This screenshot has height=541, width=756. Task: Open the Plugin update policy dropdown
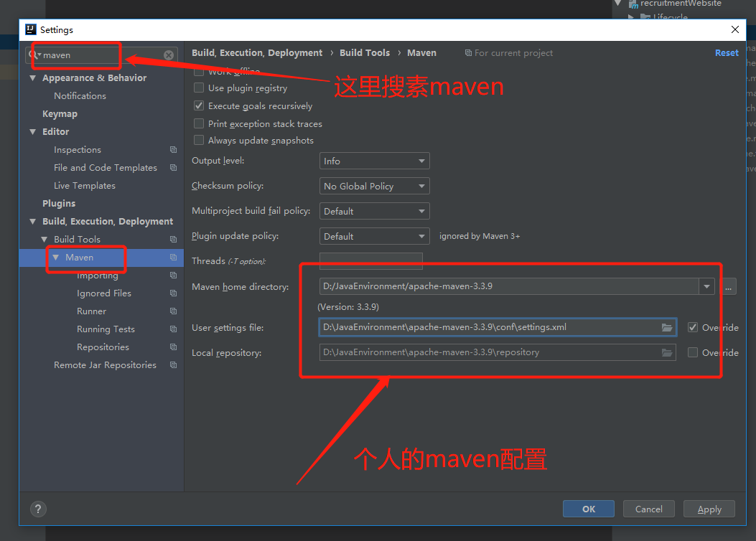pos(374,236)
